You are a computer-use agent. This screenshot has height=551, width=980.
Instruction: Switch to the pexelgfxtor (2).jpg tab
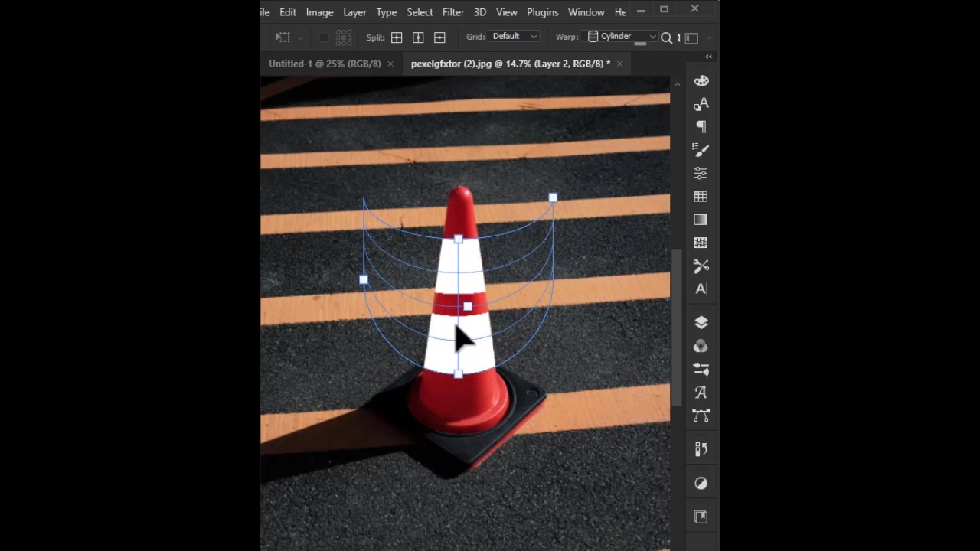click(x=511, y=64)
